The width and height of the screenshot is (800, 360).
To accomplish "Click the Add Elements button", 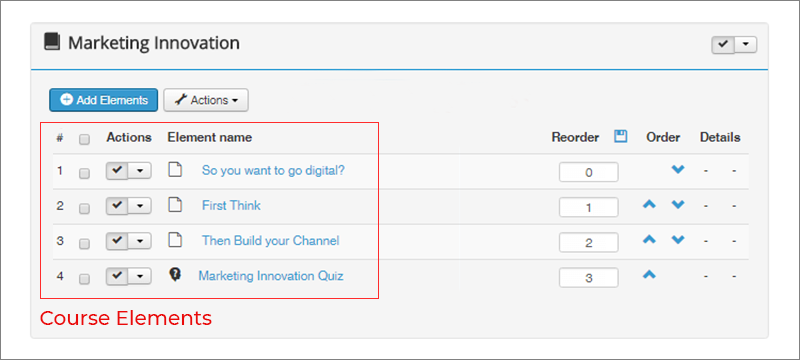I will click(104, 100).
